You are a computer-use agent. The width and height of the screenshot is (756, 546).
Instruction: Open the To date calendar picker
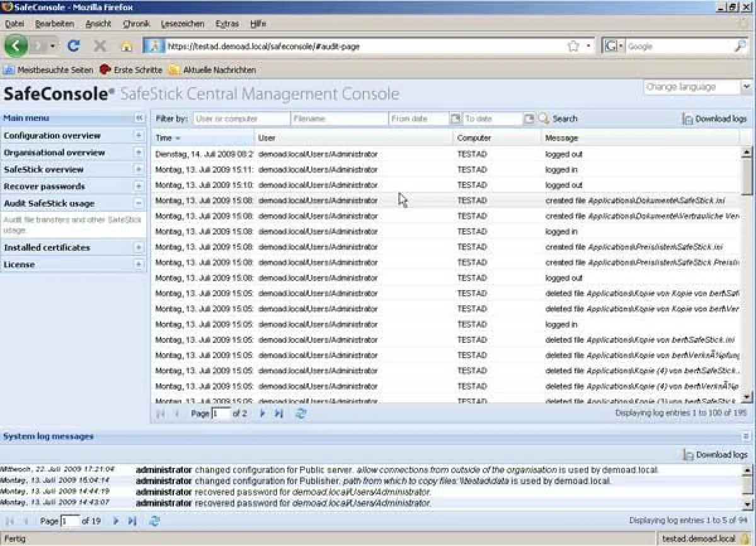529,119
